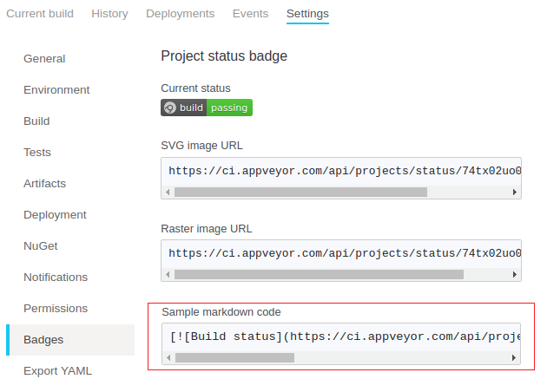Click the Sample markdown code field
The height and width of the screenshot is (392, 547).
340,336
